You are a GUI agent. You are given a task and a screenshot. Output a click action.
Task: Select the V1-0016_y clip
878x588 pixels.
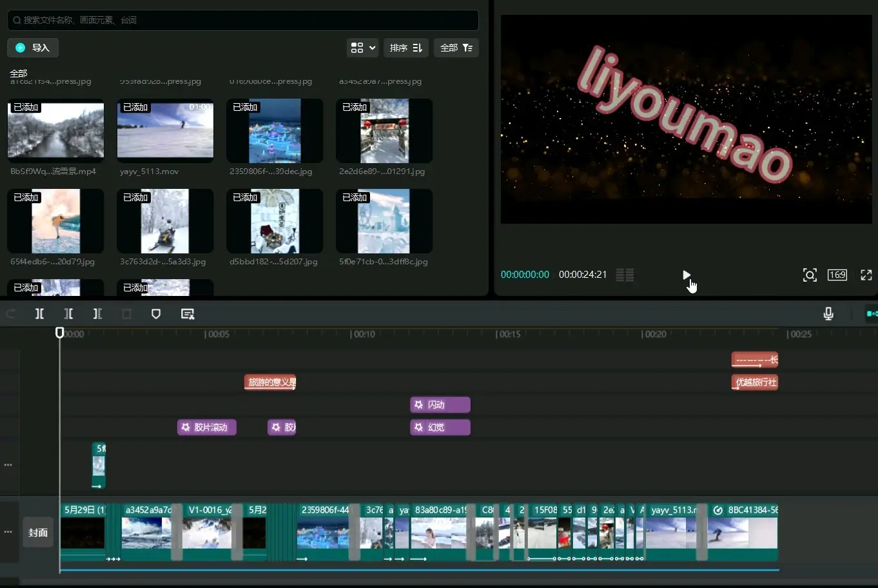[208, 533]
